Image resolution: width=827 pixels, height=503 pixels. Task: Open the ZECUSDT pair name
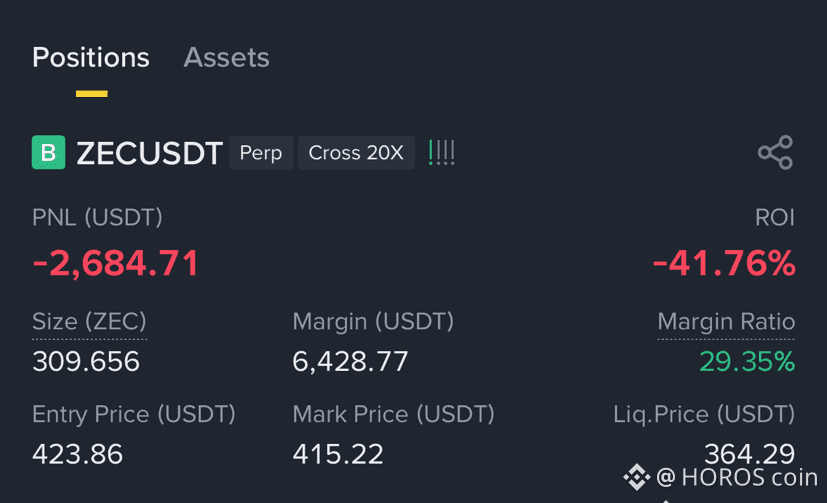pyautogui.click(x=149, y=153)
